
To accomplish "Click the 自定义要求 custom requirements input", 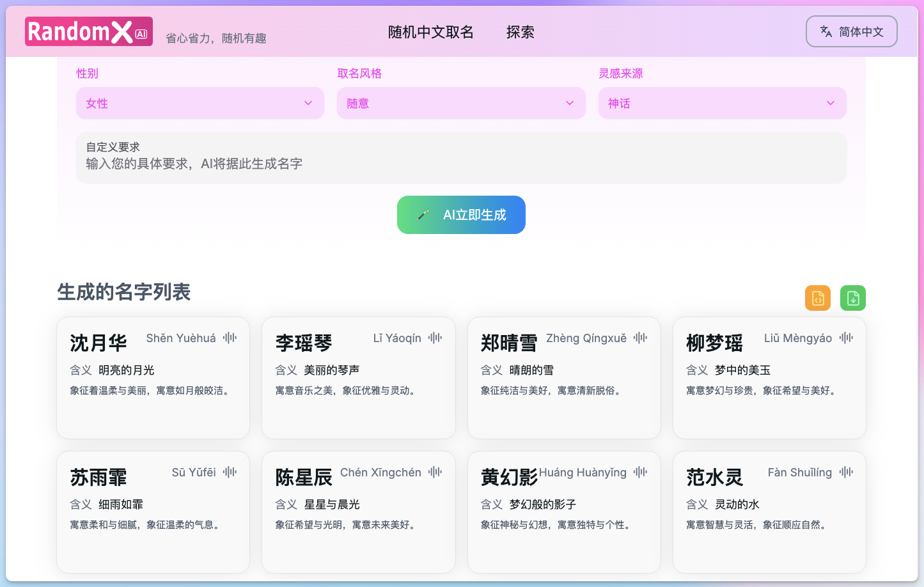I will 461,157.
